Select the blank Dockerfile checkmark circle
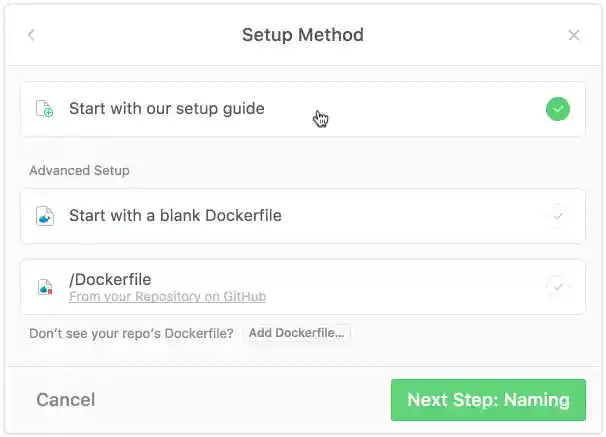 [x=558, y=216]
